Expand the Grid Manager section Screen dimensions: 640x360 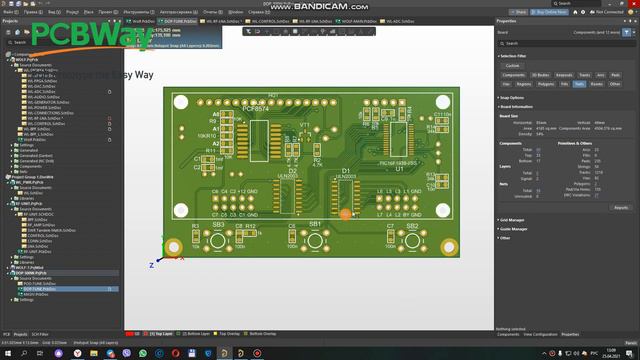[498, 220]
